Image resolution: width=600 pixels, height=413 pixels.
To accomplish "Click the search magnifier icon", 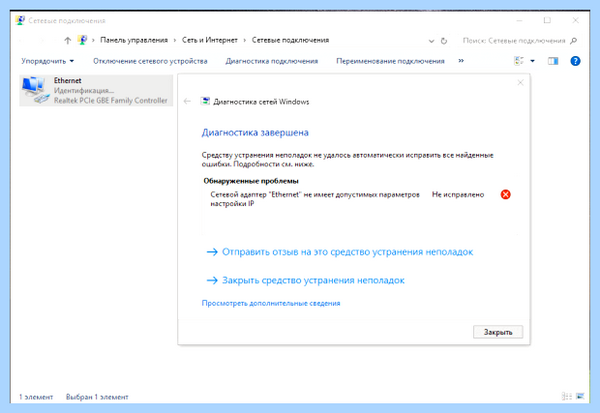I will point(573,41).
